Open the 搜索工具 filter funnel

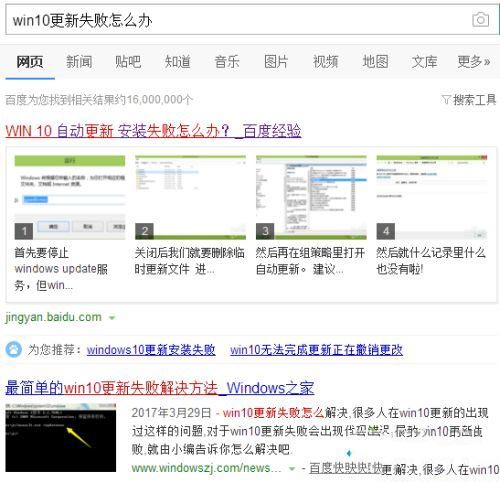pyautogui.click(x=469, y=99)
